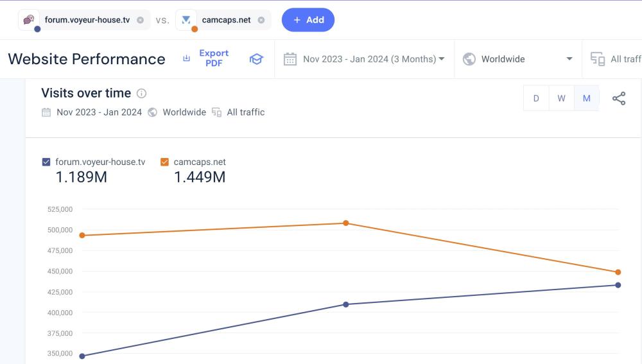The width and height of the screenshot is (642, 364).
Task: Click the calendar icon in date filter
Action: pos(290,59)
